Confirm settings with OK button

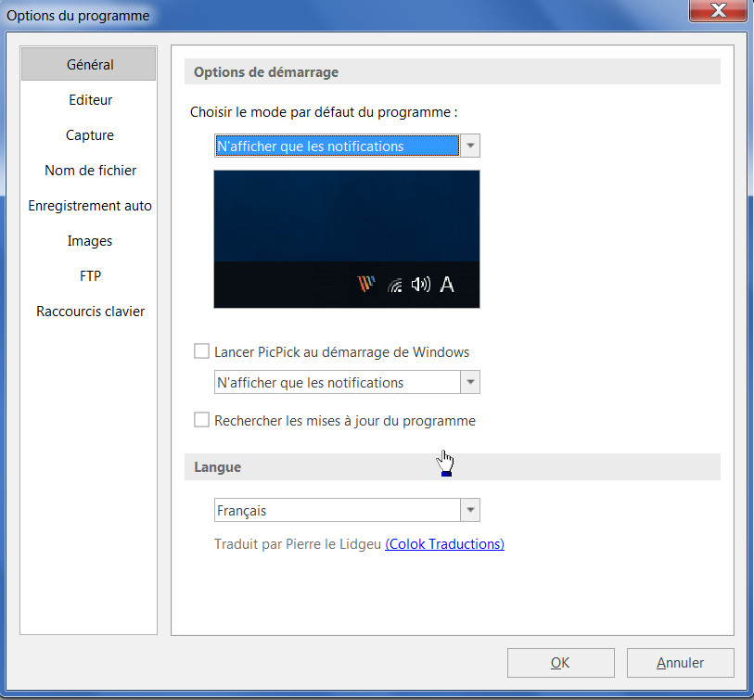[561, 663]
